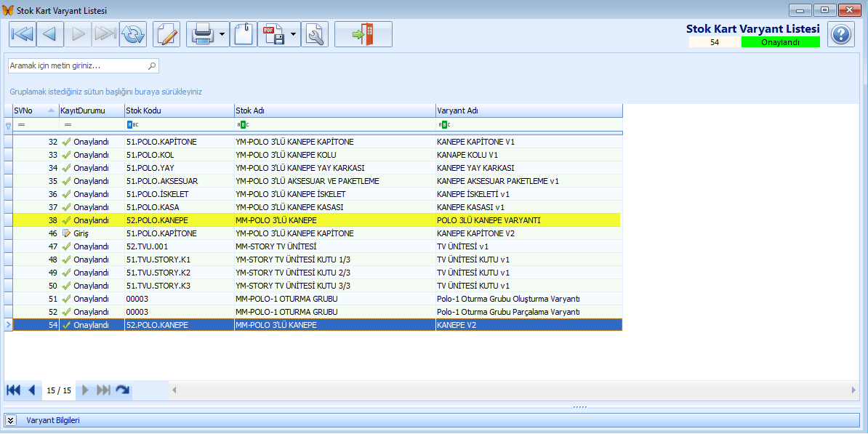
Task: Sort by the Stok Kodu column header
Action: [x=180, y=110]
